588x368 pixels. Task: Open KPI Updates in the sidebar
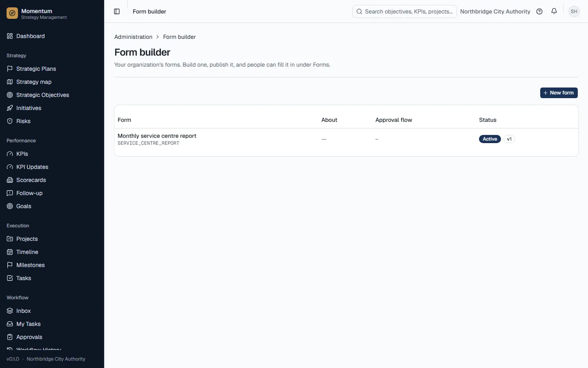pos(52,167)
